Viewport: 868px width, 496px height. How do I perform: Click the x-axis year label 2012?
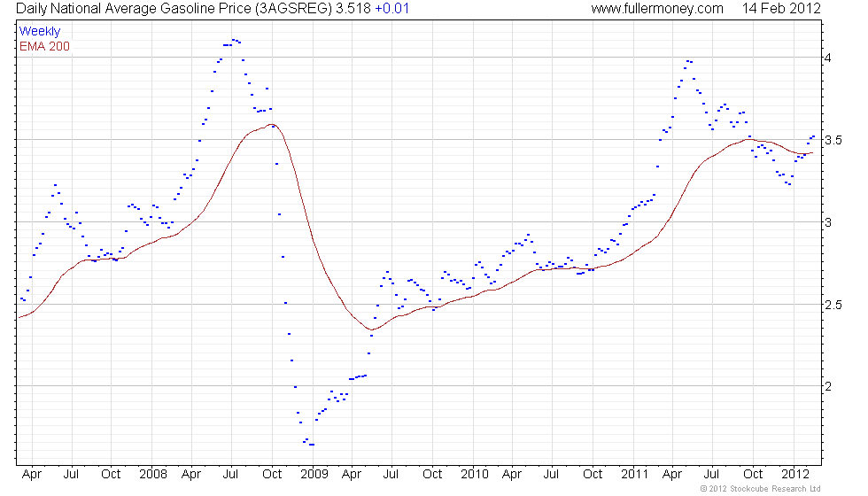point(795,475)
